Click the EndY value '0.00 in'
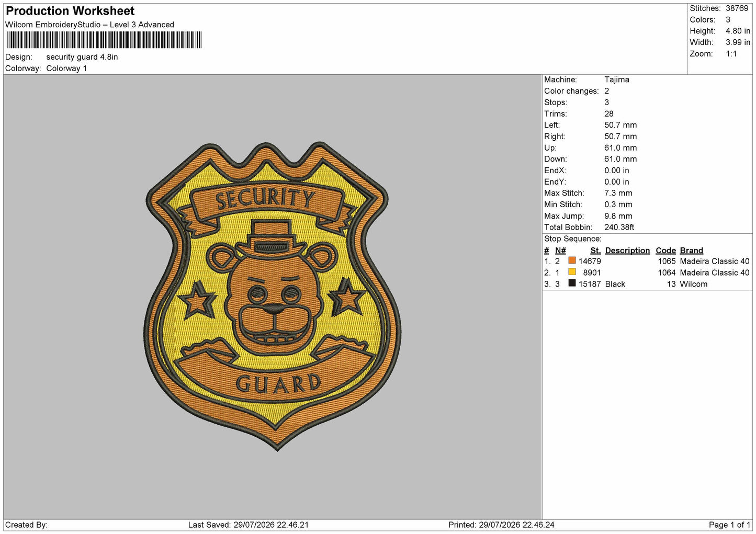This screenshot has width=756, height=534. (x=617, y=182)
